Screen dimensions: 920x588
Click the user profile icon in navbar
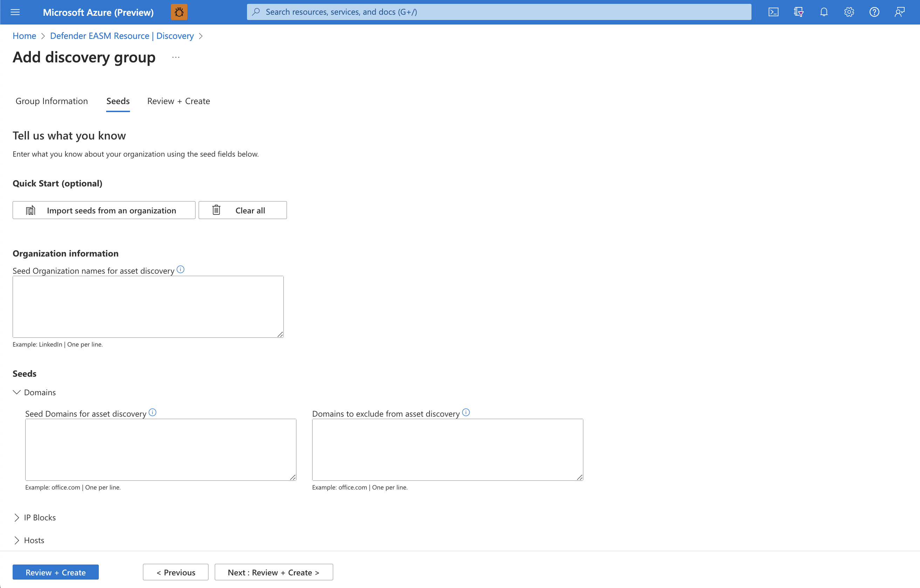point(899,12)
